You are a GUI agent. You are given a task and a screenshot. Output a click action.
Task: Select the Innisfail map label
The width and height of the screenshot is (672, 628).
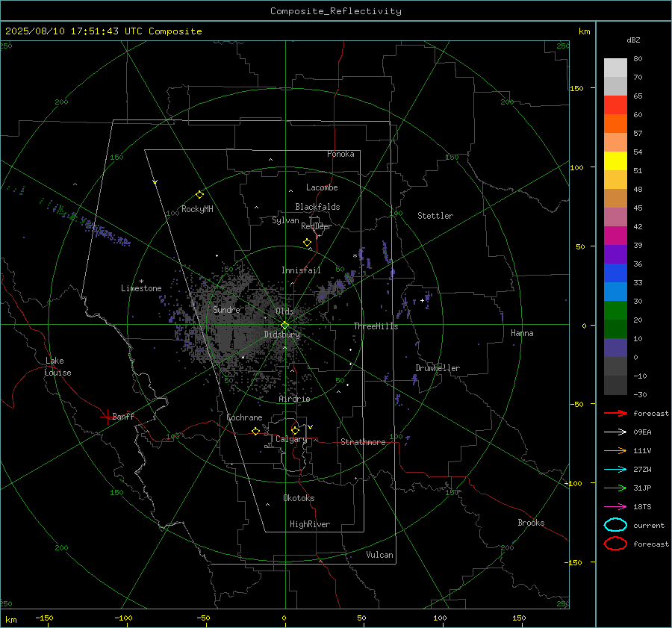tap(301, 270)
